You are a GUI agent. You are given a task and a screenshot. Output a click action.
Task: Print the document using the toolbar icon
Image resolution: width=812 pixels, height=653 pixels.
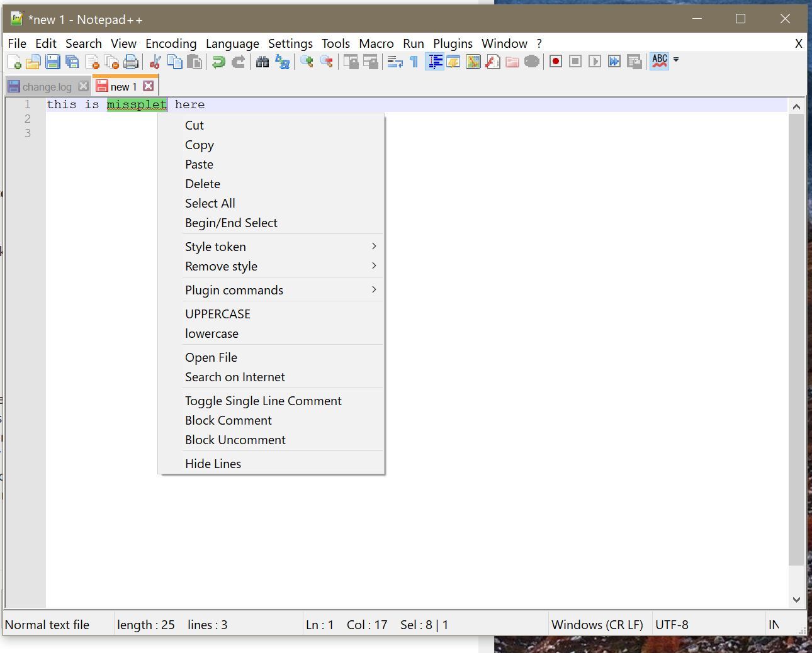pyautogui.click(x=131, y=62)
